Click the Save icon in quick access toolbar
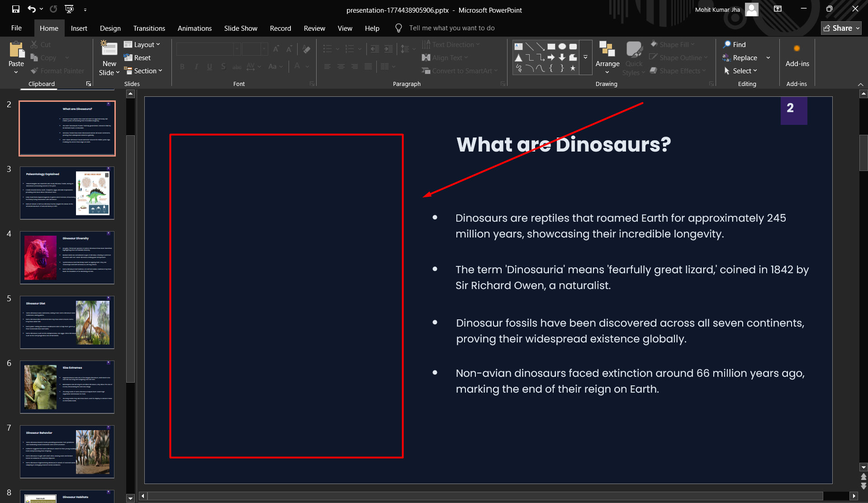The image size is (868, 503). pos(16,9)
